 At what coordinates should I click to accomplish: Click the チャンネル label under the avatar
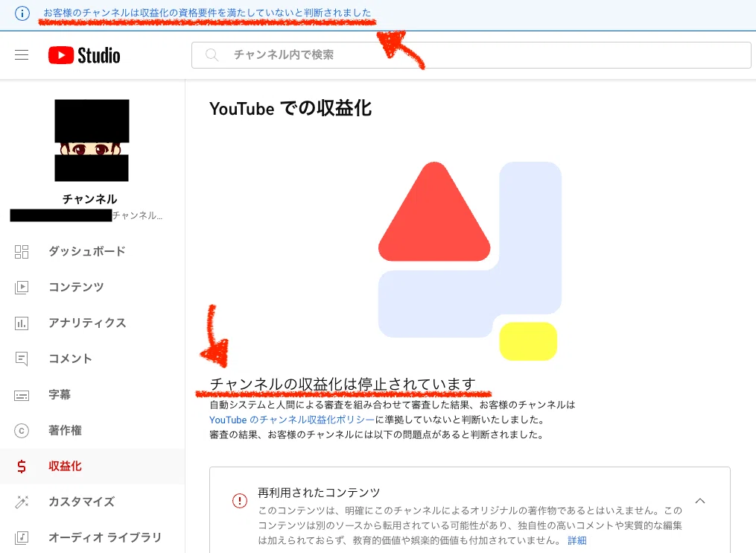pos(89,199)
